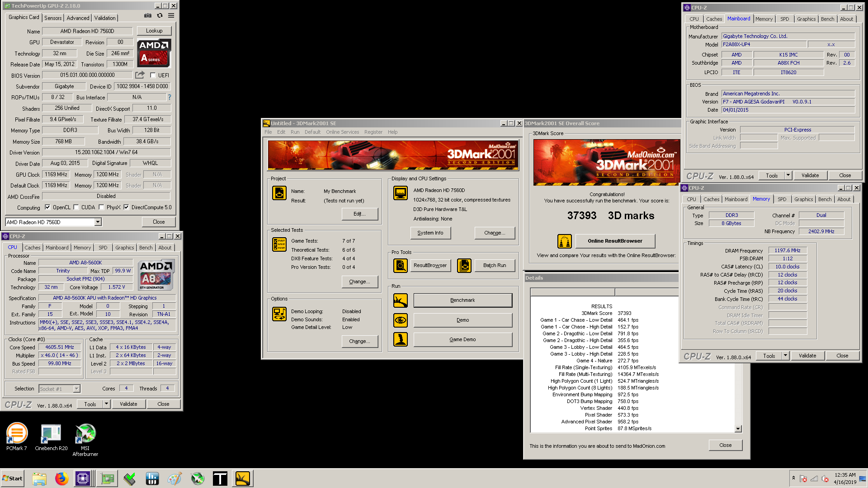Click Options looping icon in 3DMark
Screen dimensions: 868x488
click(x=279, y=314)
